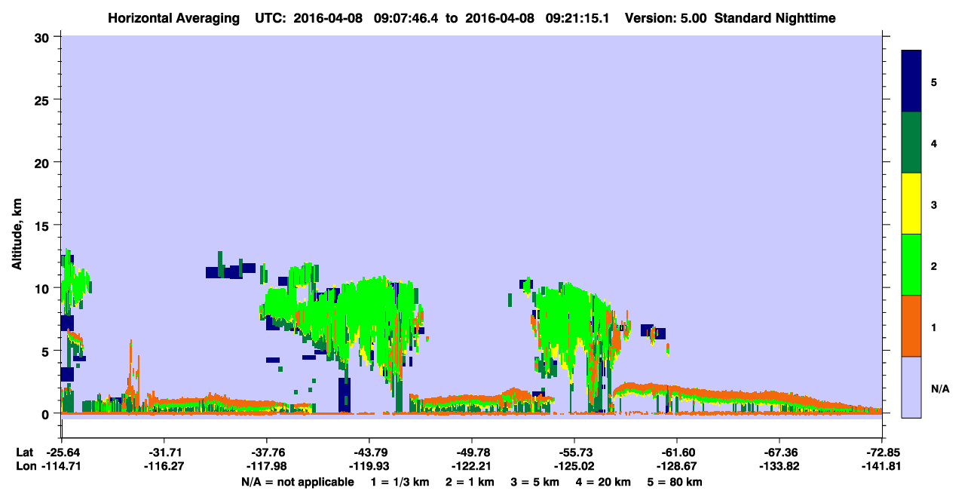Click longitude value -141.81
This screenshot has height=503, width=980.
[882, 466]
